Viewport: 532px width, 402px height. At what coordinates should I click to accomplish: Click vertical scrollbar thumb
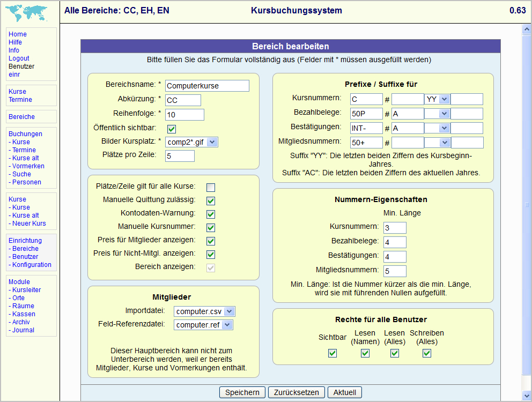[x=527, y=205]
